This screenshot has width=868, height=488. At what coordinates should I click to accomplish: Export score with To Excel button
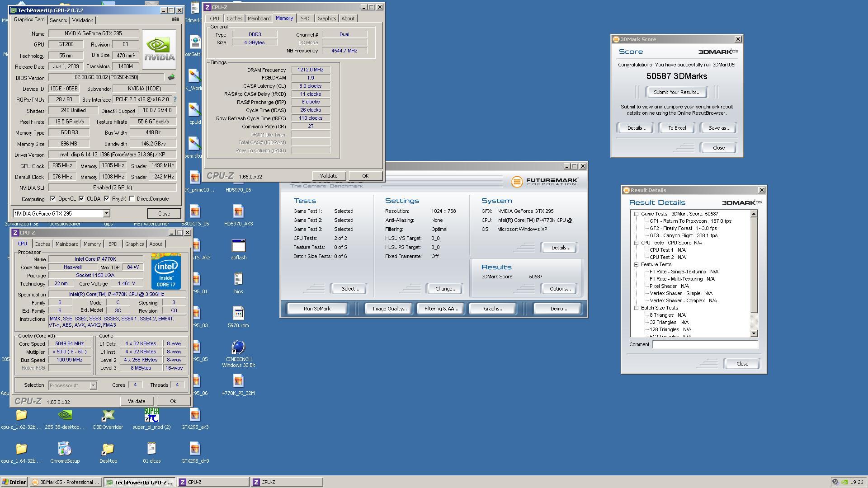(x=677, y=128)
